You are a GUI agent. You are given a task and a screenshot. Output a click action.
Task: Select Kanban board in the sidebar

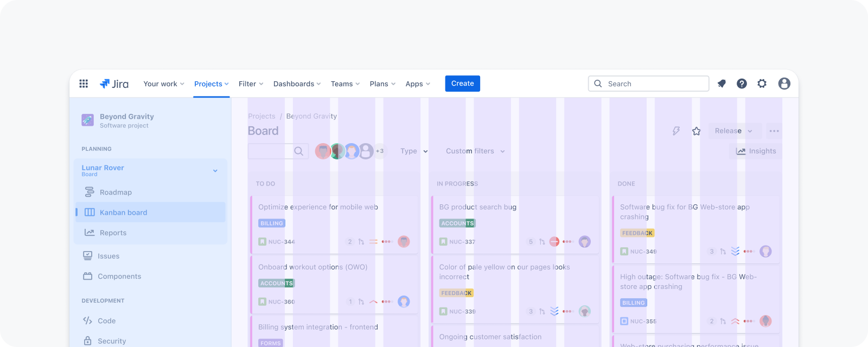click(151, 213)
